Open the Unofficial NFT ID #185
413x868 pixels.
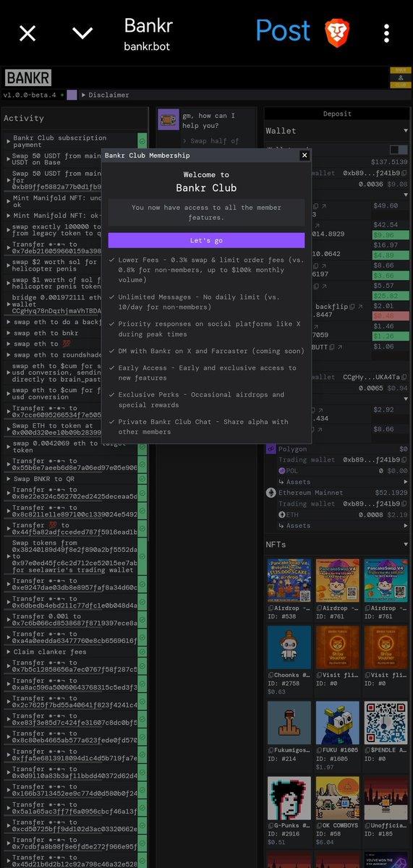pyautogui.click(x=386, y=799)
